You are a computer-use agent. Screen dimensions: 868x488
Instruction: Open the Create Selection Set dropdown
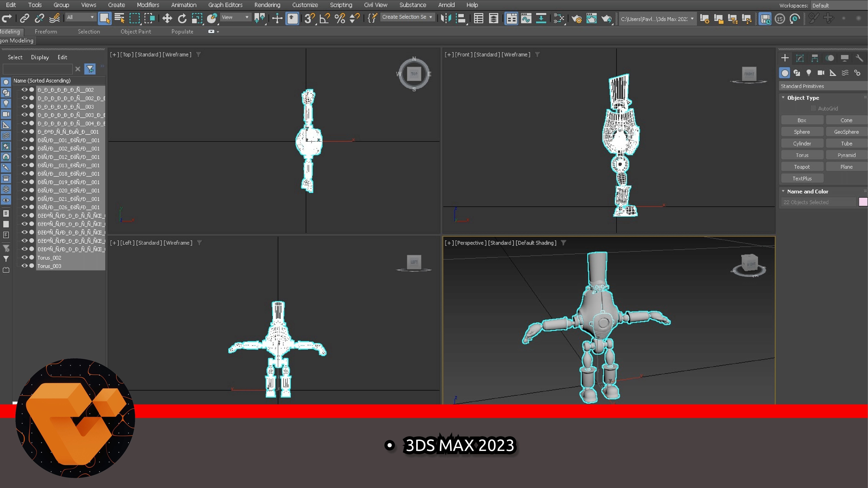407,17
